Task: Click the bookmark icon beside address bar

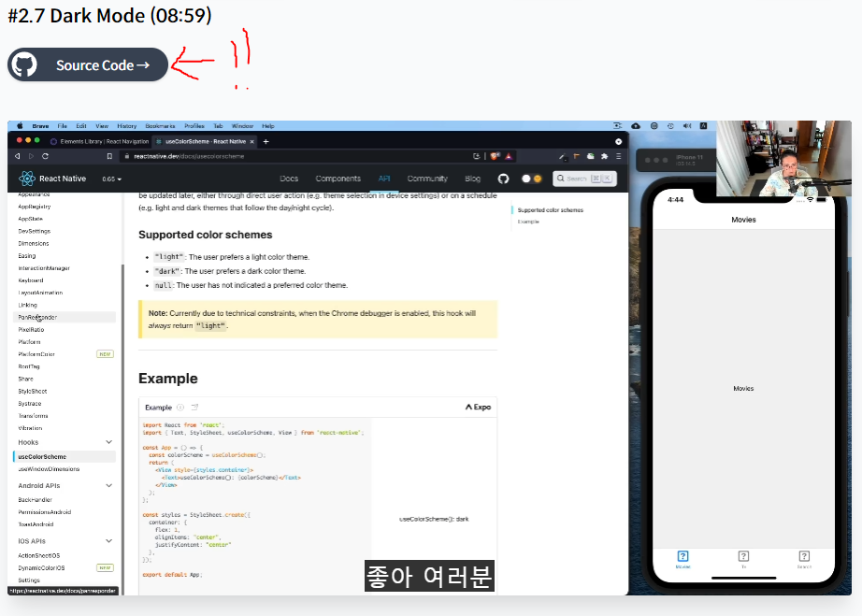Action: [109, 156]
